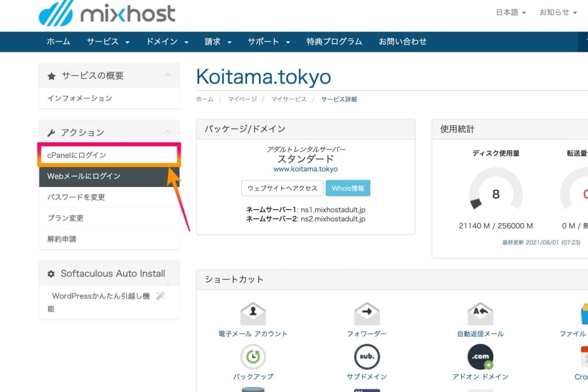The height and width of the screenshot is (392, 588).
Task: Click the WordPress migration wand icon
Action: click(161, 296)
